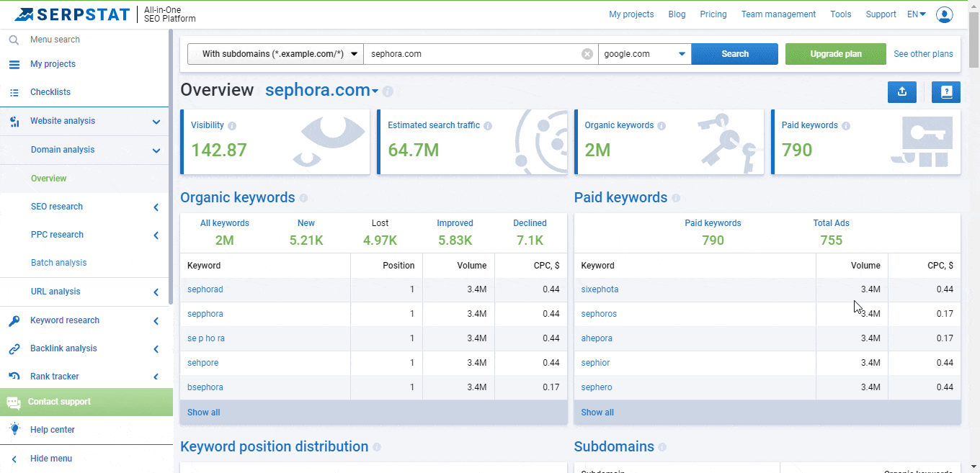Click info icon beside Visibility
The width and height of the screenshot is (980, 473).
click(x=232, y=126)
